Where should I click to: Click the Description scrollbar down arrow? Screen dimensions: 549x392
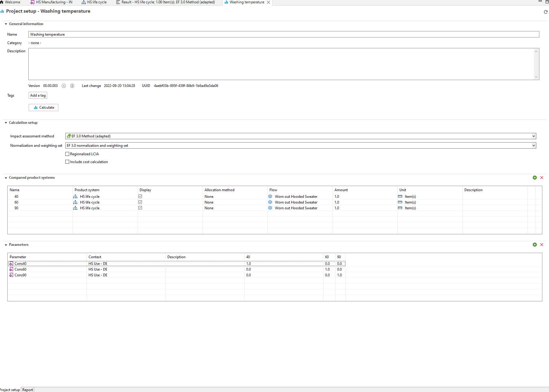pos(536,77)
